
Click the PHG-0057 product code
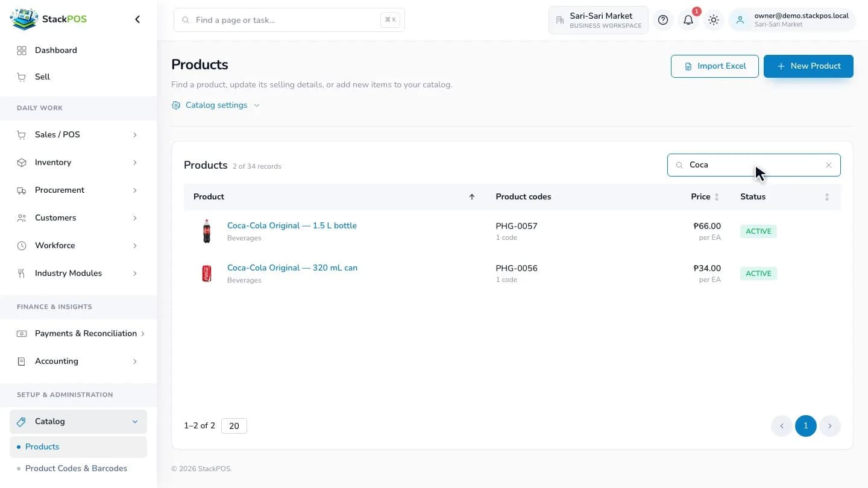[517, 227]
